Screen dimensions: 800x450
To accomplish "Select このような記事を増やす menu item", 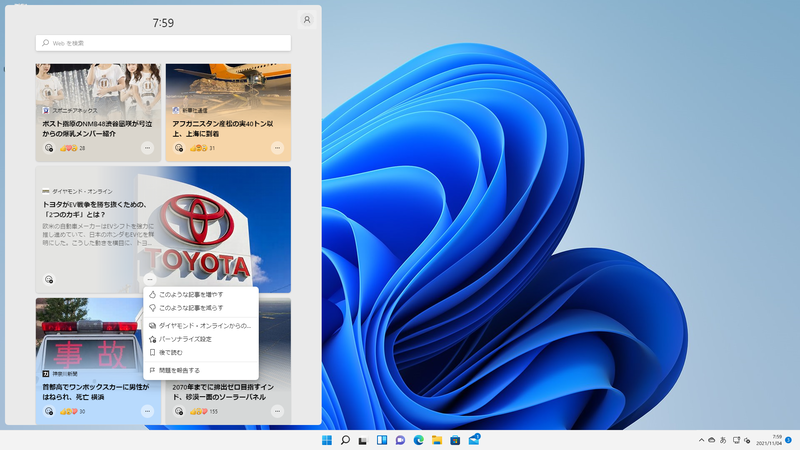I will pos(201,294).
